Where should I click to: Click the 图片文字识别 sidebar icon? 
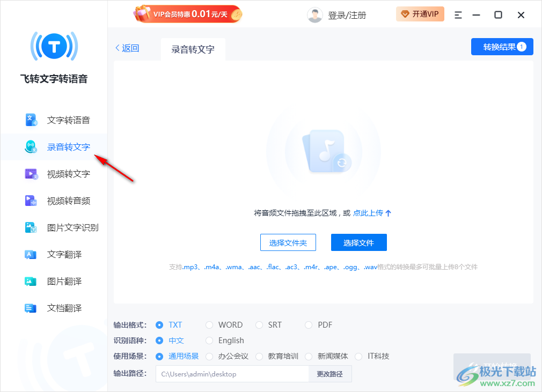pyautogui.click(x=31, y=227)
